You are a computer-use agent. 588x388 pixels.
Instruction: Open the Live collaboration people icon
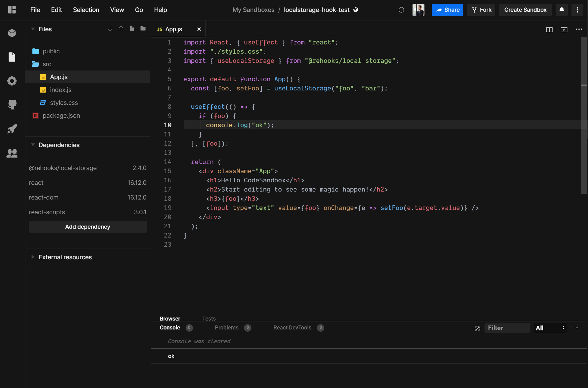pyautogui.click(x=12, y=153)
